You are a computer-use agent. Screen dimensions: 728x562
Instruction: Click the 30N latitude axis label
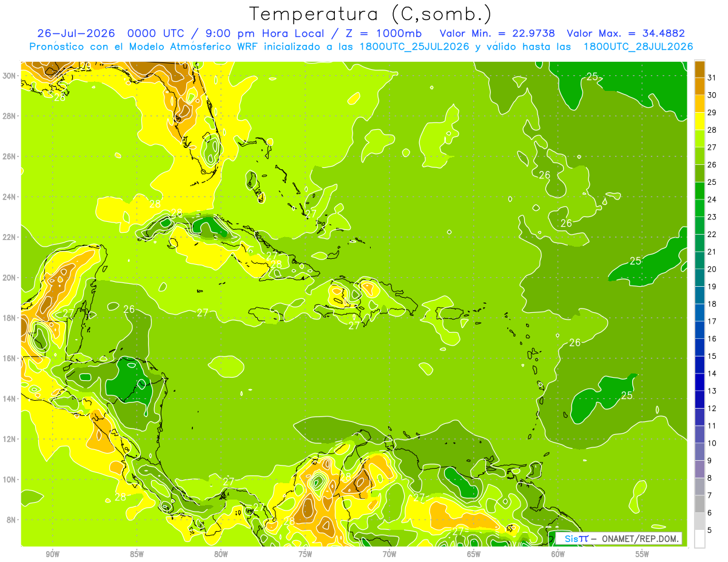9,76
